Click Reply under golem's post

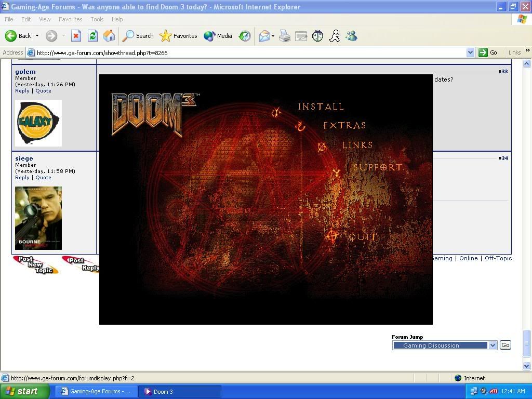22,90
